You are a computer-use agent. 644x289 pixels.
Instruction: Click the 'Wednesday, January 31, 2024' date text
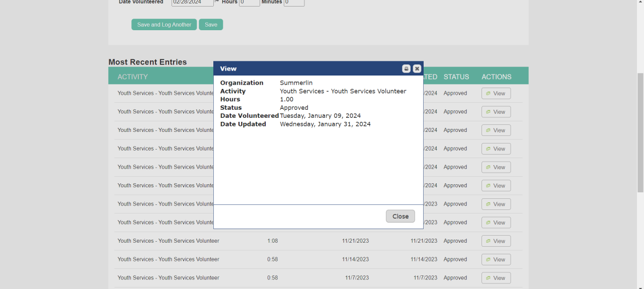(326, 124)
